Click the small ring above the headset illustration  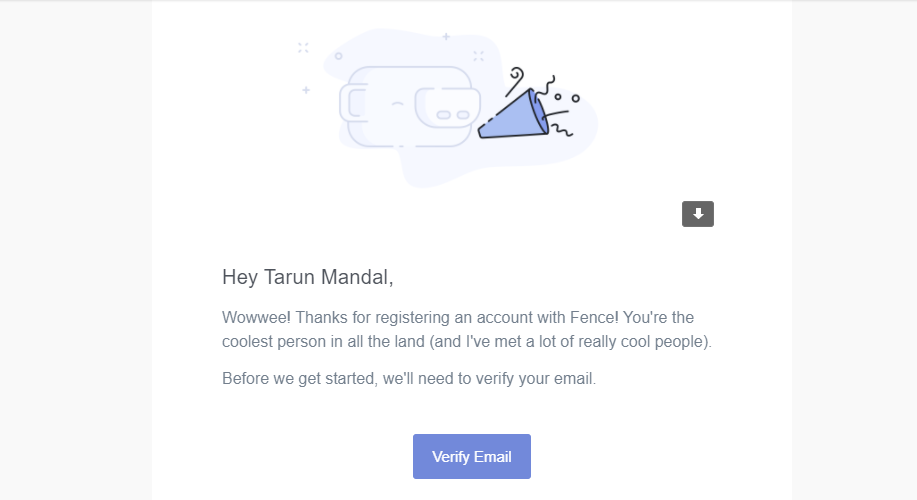(x=338, y=56)
